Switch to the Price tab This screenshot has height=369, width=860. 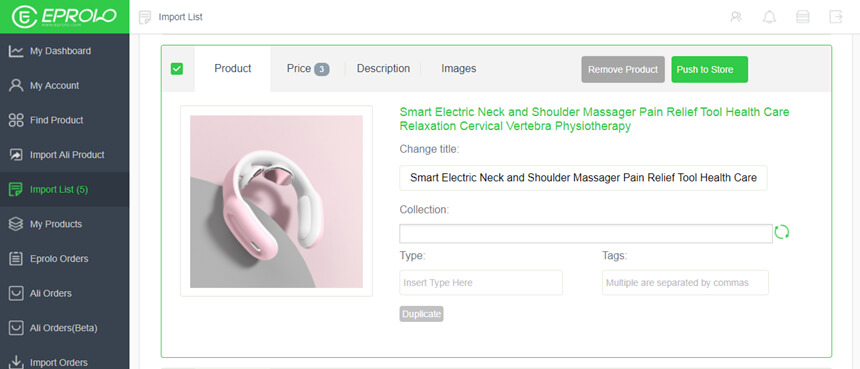point(307,69)
